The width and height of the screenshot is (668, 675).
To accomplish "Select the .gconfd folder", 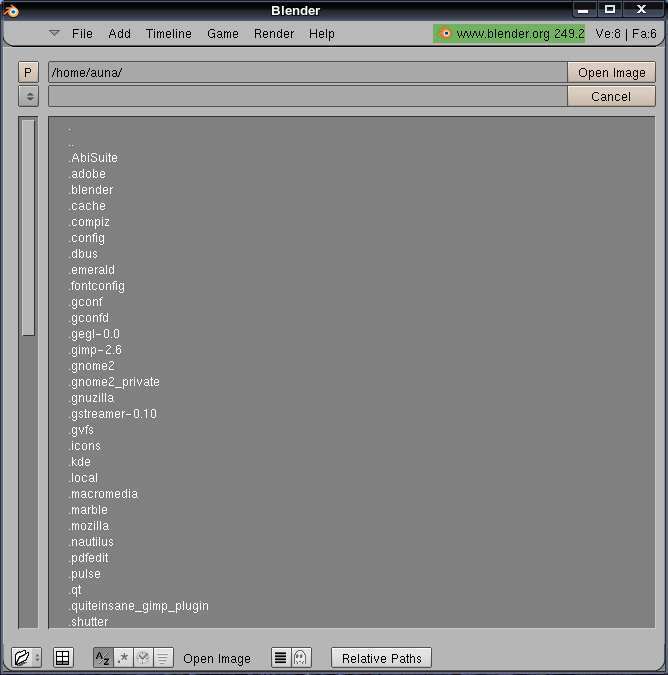I will pos(89,318).
